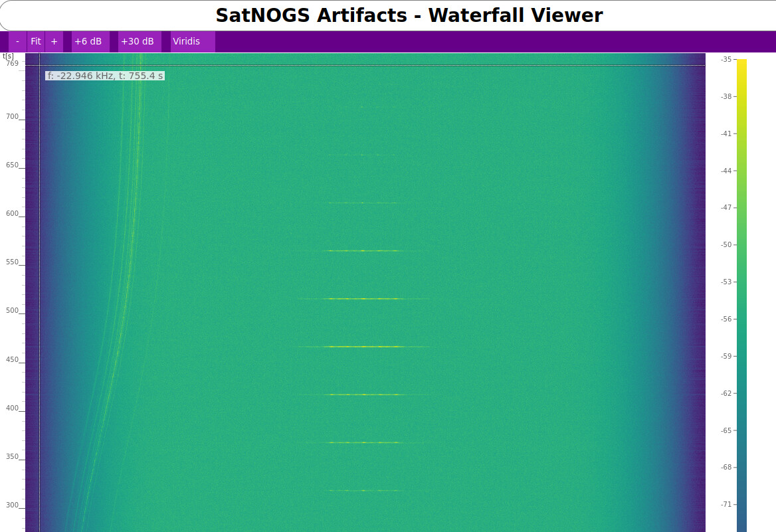The height and width of the screenshot is (532, 776).
Task: Click the -71 dB colorbar label
Action: coord(726,504)
